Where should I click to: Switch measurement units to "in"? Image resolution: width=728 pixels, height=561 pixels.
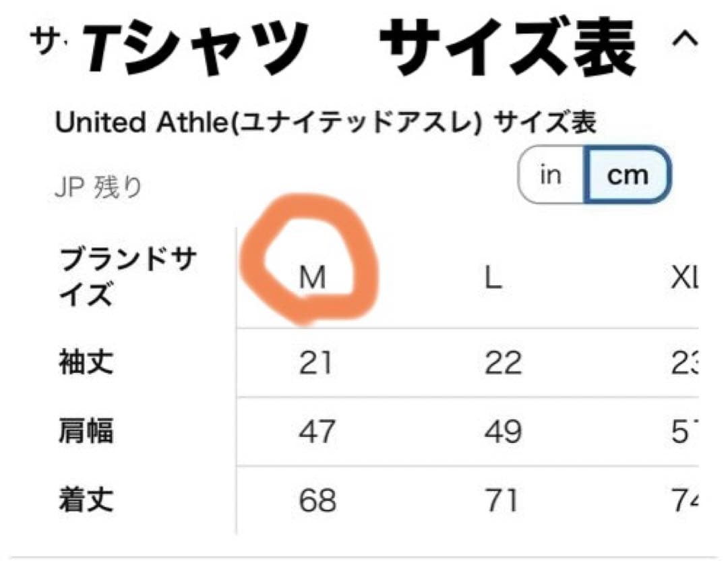(551, 175)
